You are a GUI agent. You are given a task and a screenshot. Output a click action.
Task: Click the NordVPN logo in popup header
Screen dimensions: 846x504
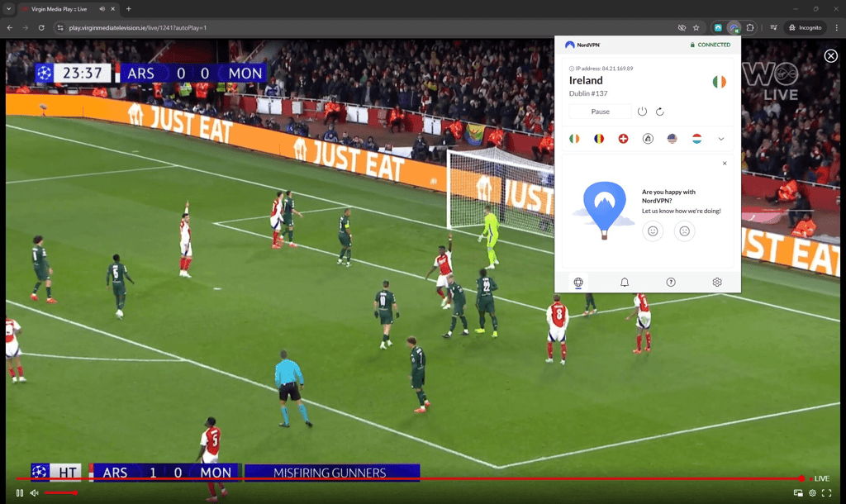coord(582,45)
